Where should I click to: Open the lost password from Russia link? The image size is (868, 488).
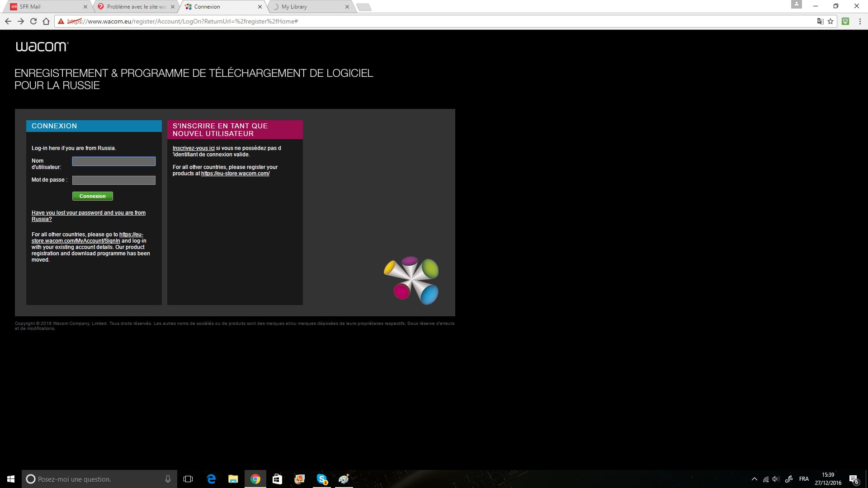point(89,216)
